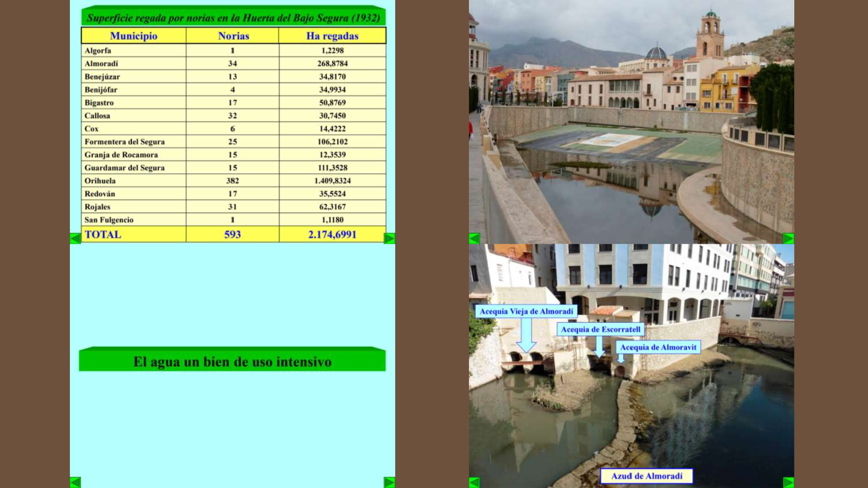Click Benejúzar's hectares '34,8170'

tap(333, 77)
